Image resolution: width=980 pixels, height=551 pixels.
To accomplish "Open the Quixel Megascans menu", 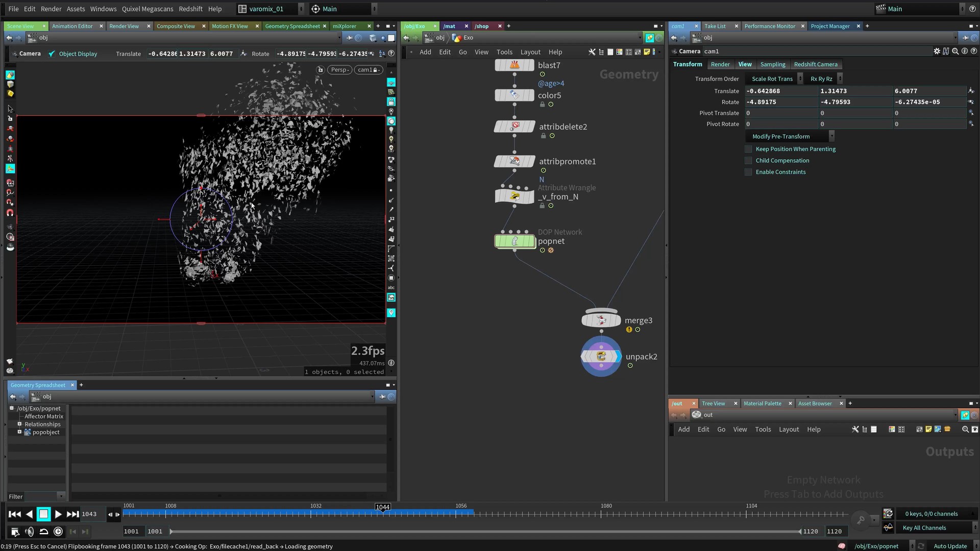I will (147, 9).
